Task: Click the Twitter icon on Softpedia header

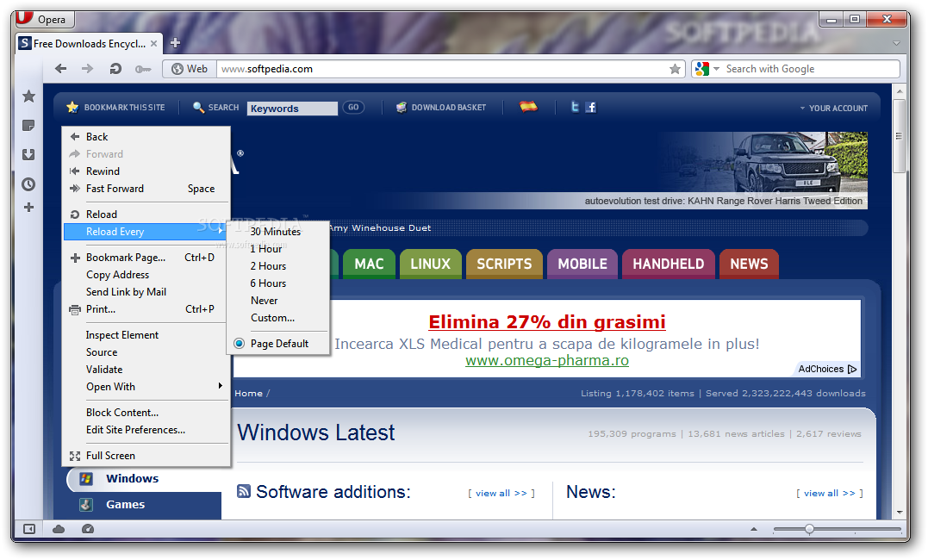Action: click(574, 107)
